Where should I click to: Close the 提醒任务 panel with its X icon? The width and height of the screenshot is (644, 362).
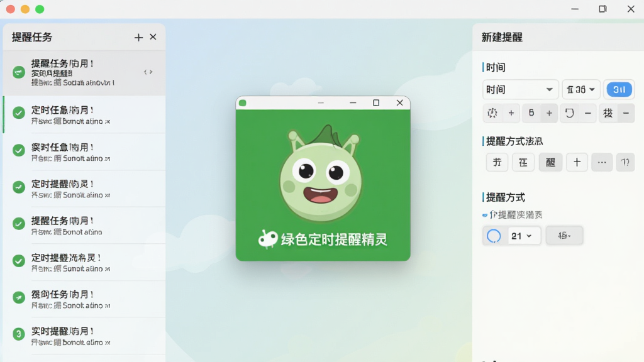[x=153, y=37]
